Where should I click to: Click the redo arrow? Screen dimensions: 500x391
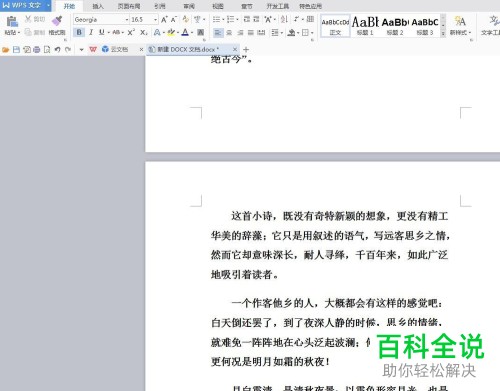(68, 50)
